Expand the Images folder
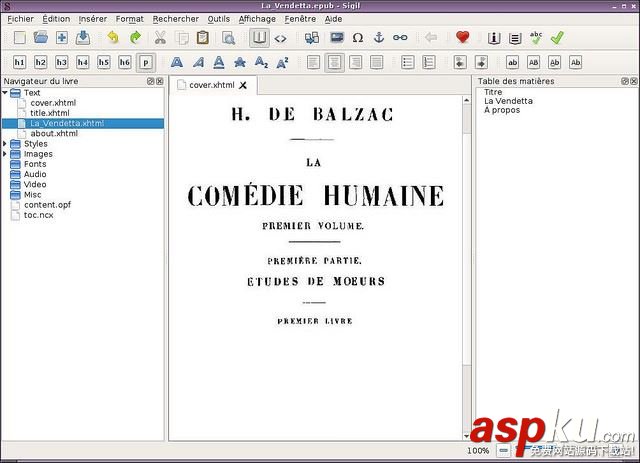640x463 pixels. pos(4,154)
